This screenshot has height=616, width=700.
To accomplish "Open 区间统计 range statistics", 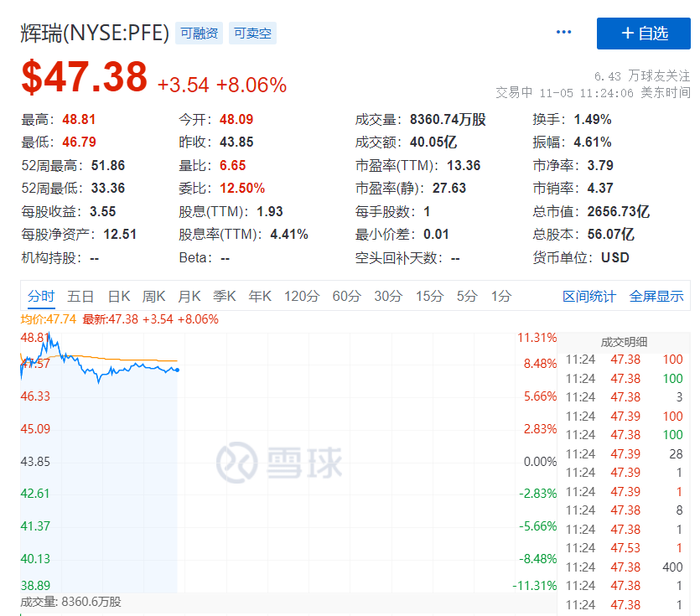I will pyautogui.click(x=589, y=296).
